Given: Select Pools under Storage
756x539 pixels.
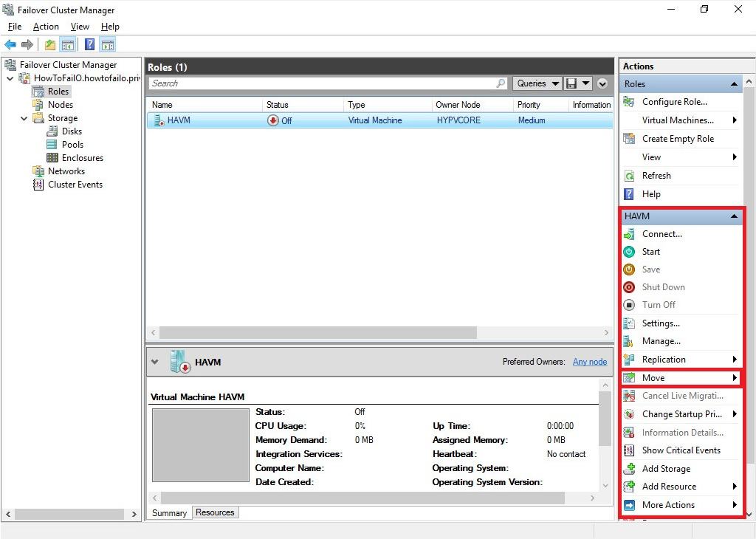Looking at the screenshot, I should (x=72, y=145).
